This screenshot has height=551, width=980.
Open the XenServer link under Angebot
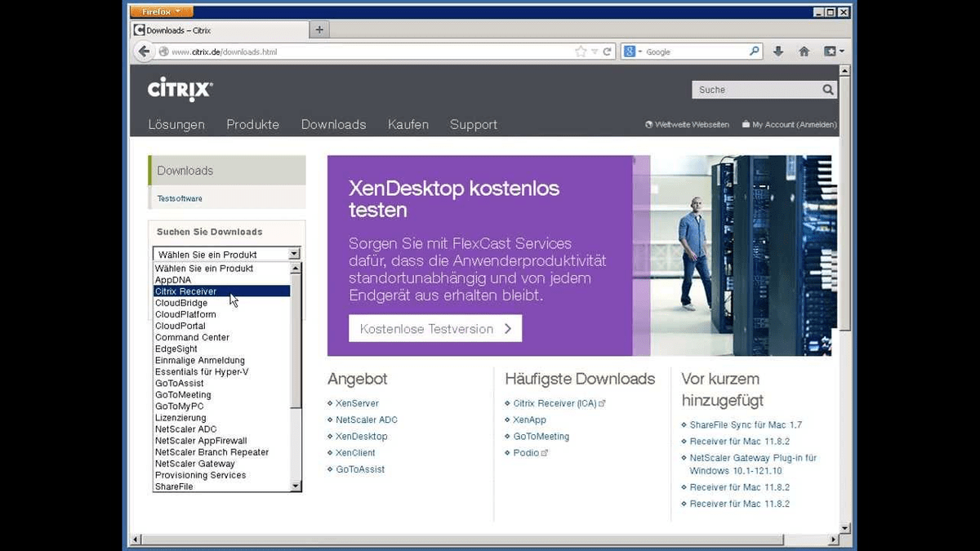(x=357, y=403)
